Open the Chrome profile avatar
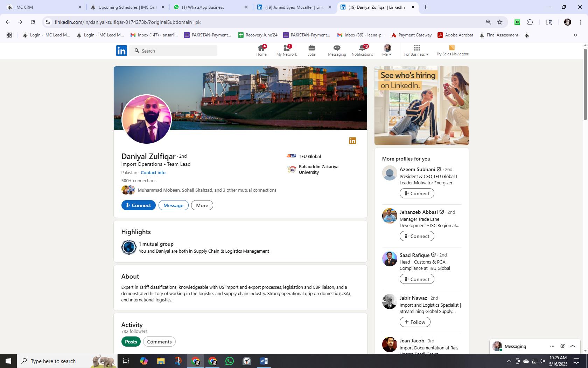 (567, 22)
